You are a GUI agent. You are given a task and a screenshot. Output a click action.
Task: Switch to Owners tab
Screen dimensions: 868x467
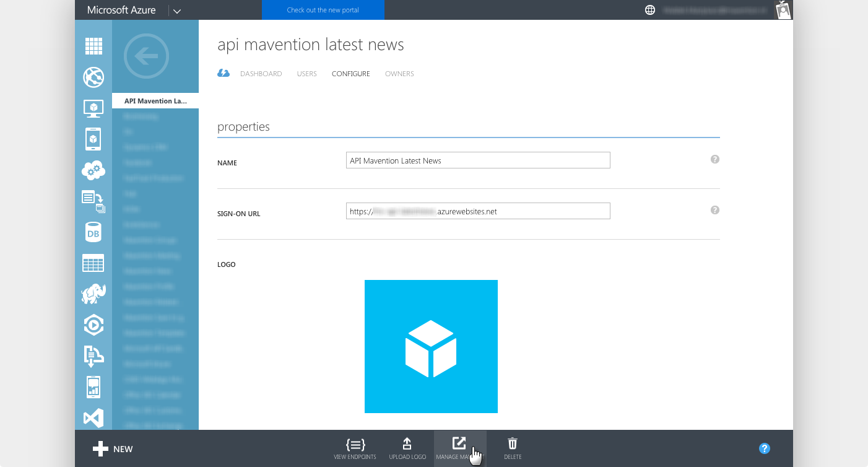pos(399,74)
